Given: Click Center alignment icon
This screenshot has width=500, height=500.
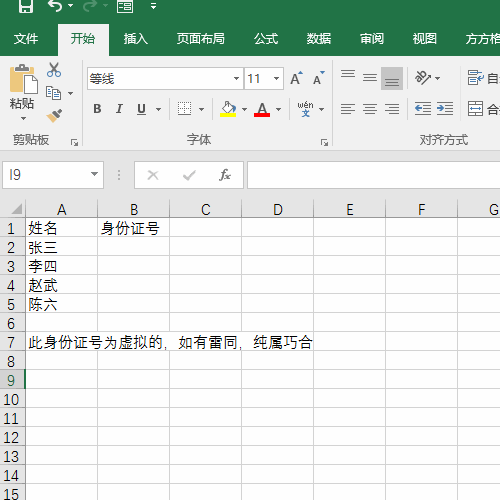Looking at the screenshot, I should pyautogui.click(x=370, y=109).
